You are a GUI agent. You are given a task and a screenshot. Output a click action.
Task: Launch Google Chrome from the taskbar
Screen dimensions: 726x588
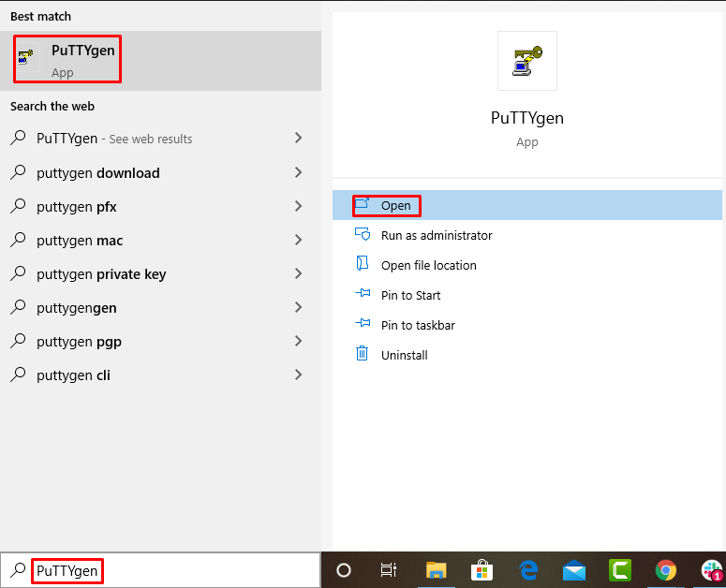(x=666, y=570)
